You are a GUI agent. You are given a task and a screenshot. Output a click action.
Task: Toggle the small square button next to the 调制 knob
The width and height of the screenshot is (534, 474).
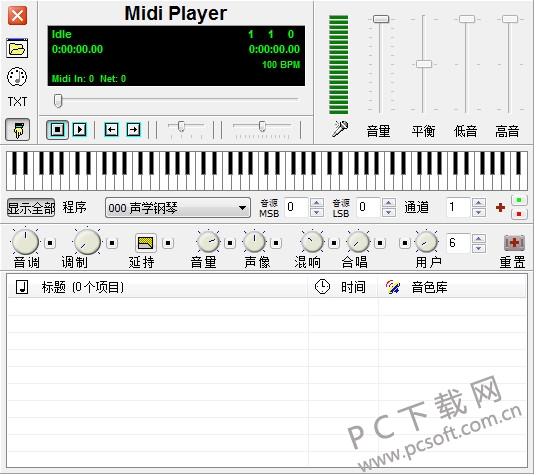tap(112, 243)
